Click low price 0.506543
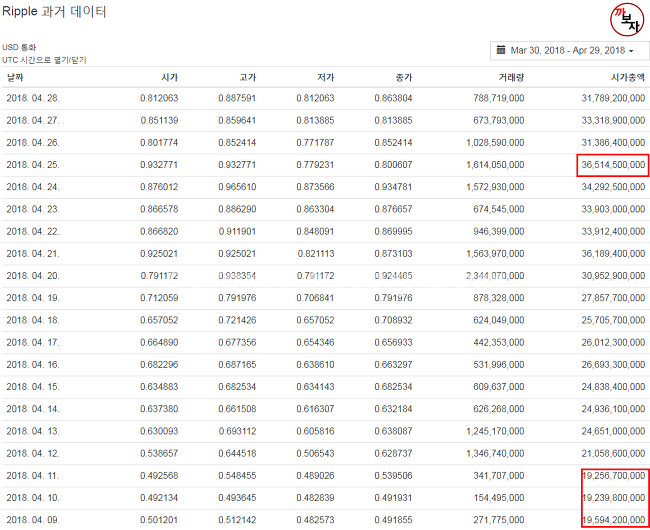The width and height of the screenshot is (650, 530). (315, 453)
